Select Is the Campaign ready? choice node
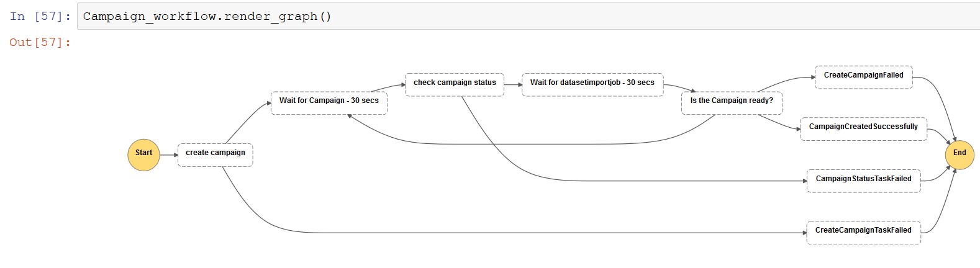 coord(732,103)
